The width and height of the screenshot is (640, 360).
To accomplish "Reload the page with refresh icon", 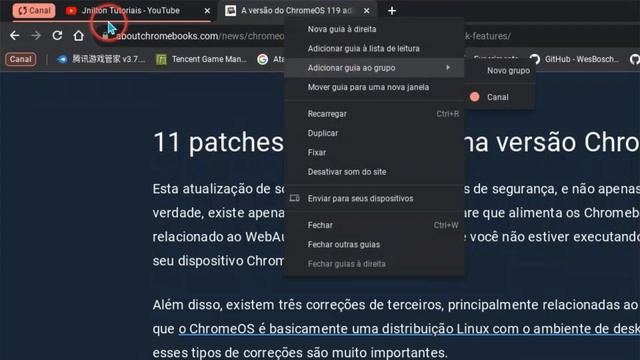I will (x=57, y=36).
